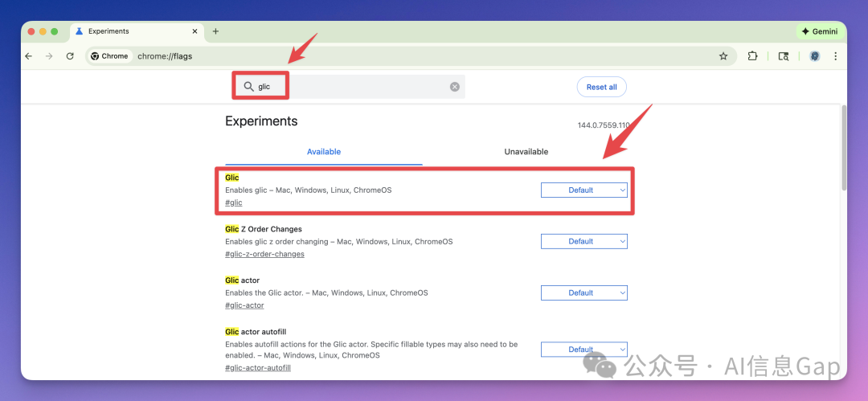
Task: Click the page vertical scrollbar
Action: [844, 147]
